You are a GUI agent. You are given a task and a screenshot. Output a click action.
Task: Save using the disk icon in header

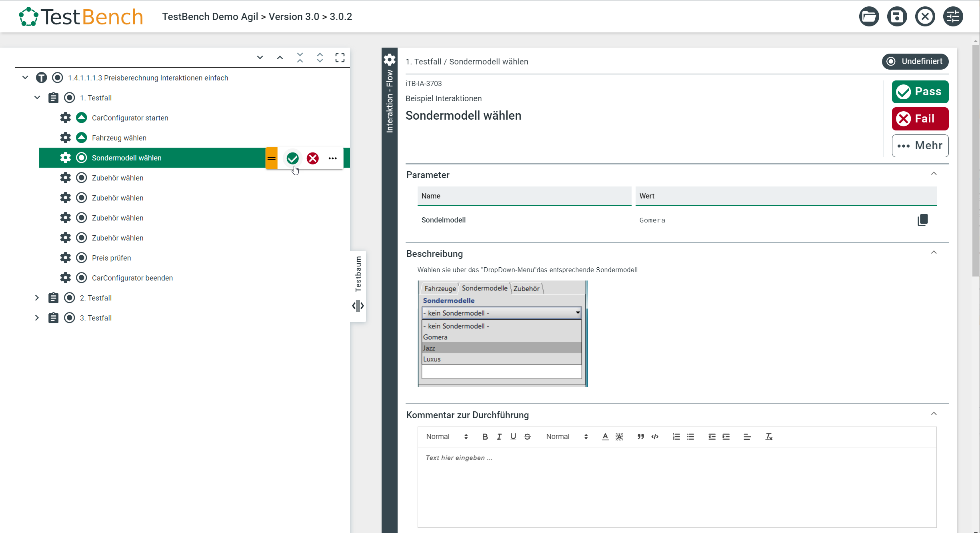pyautogui.click(x=897, y=17)
